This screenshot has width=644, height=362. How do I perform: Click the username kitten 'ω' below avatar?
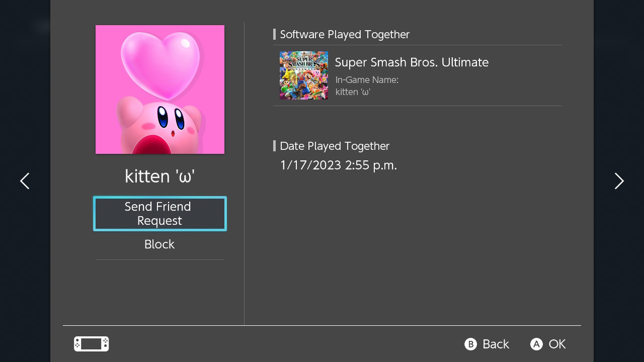tap(160, 176)
